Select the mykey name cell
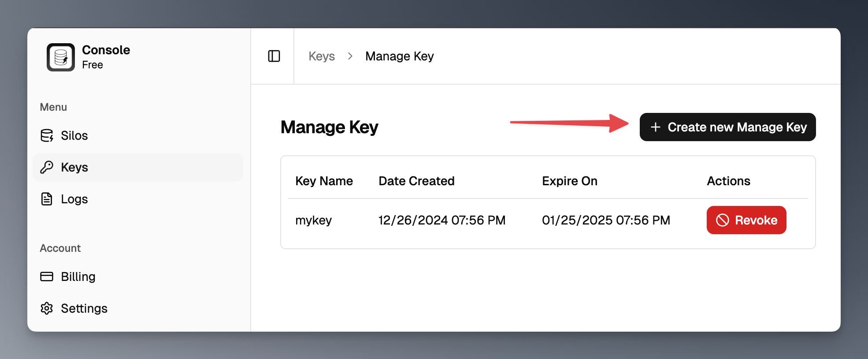The height and width of the screenshot is (359, 868). (313, 220)
